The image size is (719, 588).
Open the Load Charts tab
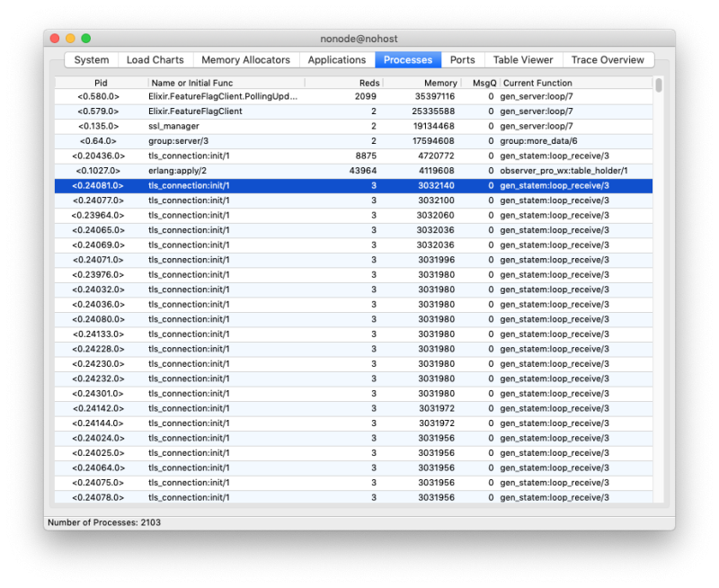tap(155, 59)
